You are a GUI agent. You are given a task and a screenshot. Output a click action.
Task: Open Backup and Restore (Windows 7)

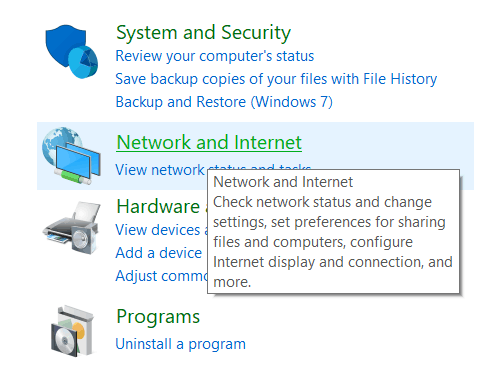click(224, 102)
